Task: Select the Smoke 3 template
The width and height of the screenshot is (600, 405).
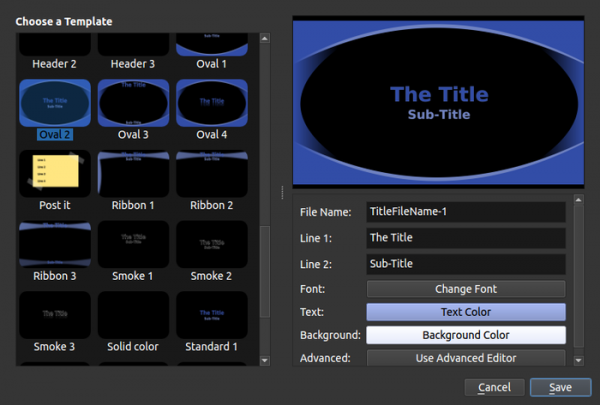Action: coord(55,314)
